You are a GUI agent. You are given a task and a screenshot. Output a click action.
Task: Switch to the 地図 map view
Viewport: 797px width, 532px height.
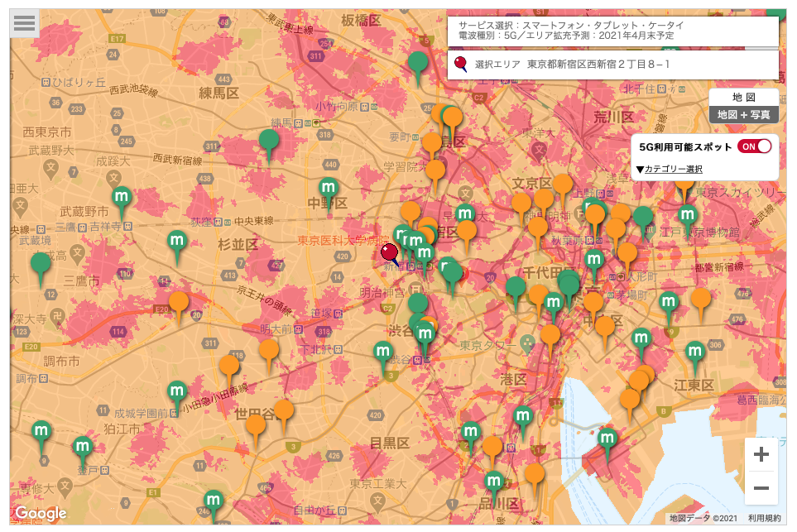pyautogui.click(x=744, y=97)
